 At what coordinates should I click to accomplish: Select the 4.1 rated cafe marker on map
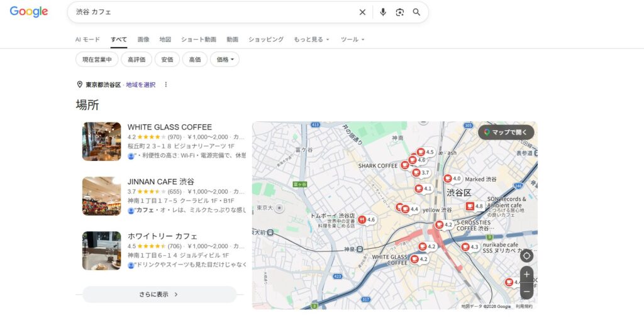[423, 189]
